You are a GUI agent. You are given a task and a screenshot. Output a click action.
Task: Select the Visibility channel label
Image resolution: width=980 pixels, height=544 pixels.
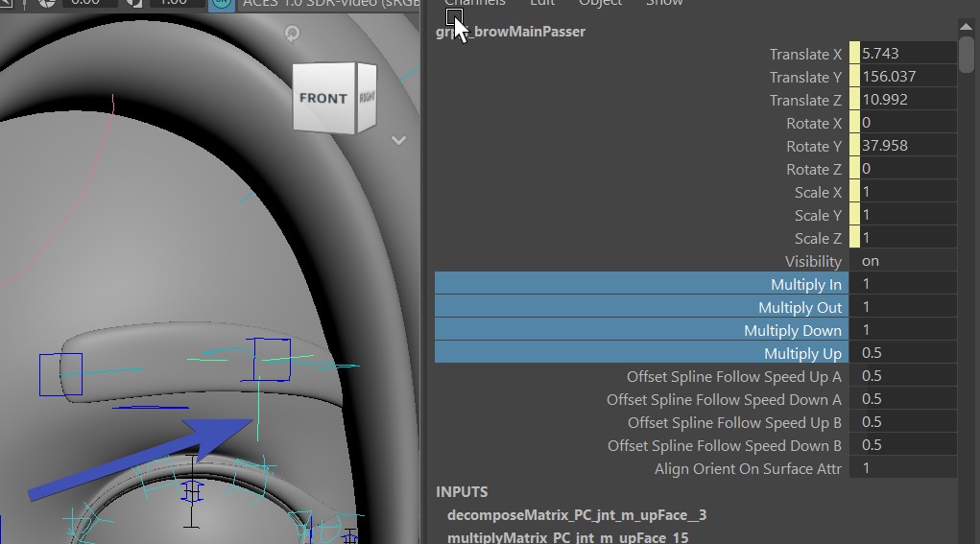tap(813, 262)
